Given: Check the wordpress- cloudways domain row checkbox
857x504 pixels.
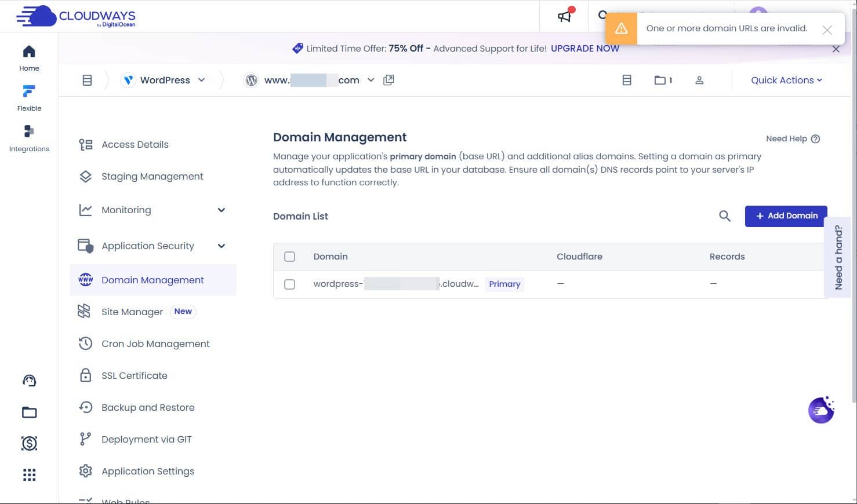Looking at the screenshot, I should pyautogui.click(x=289, y=284).
